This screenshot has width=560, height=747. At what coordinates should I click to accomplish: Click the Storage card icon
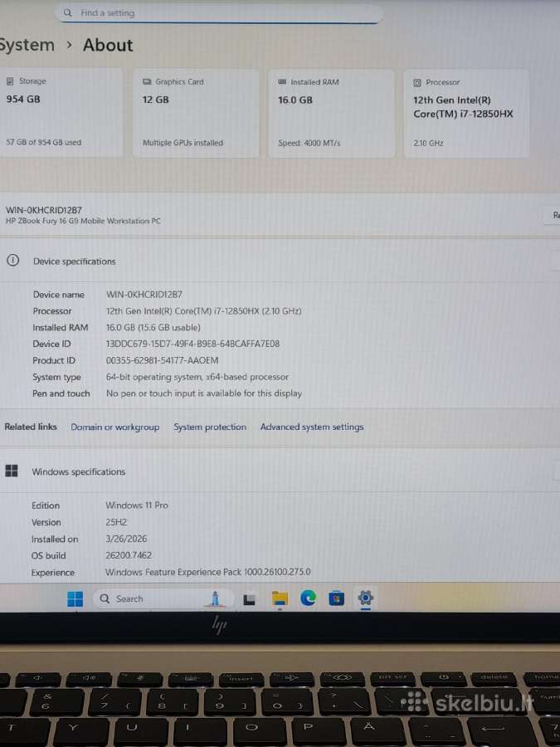(10, 81)
